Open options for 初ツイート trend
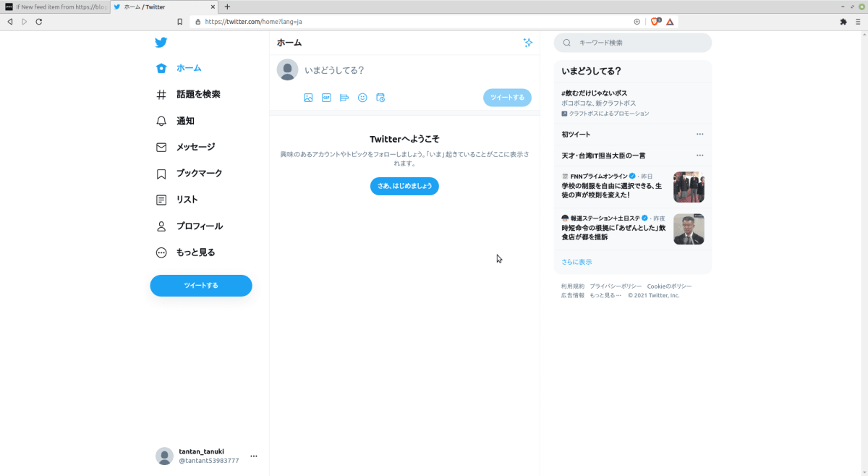The height and width of the screenshot is (476, 868). (699, 135)
